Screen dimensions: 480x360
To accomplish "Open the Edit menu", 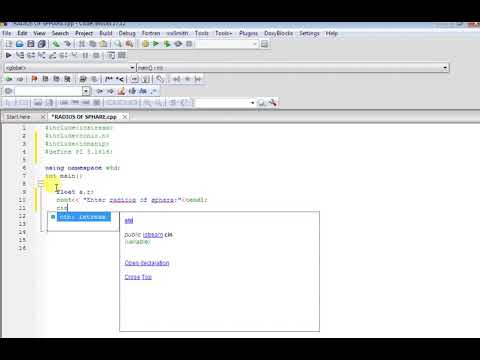I will pos(22,33).
